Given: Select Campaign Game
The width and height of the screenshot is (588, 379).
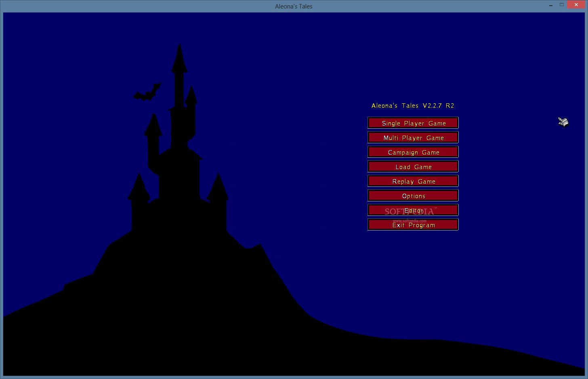Looking at the screenshot, I should click(x=413, y=152).
